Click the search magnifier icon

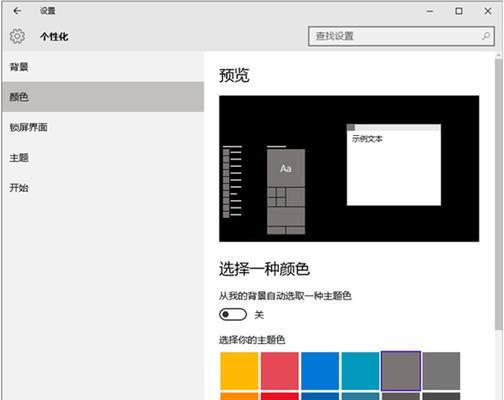tap(486, 36)
